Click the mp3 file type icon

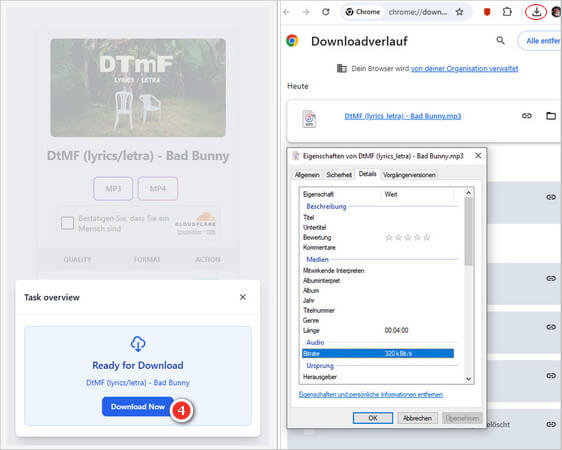pos(309,119)
